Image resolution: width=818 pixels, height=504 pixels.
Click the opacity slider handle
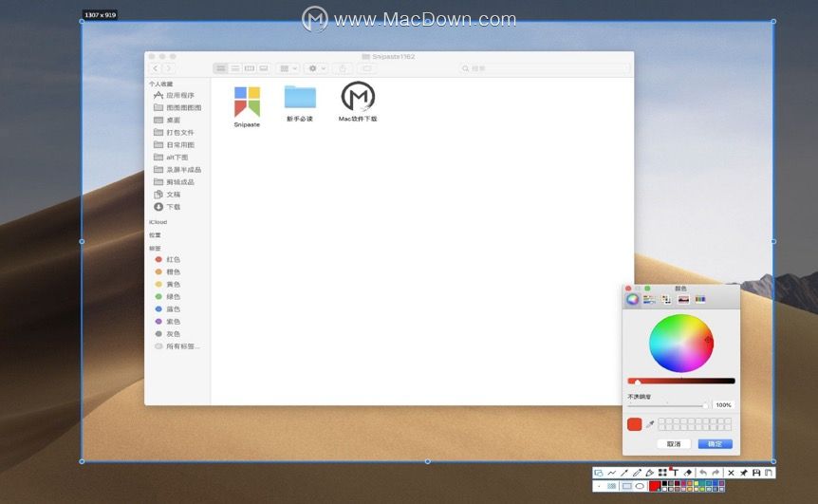705,405
